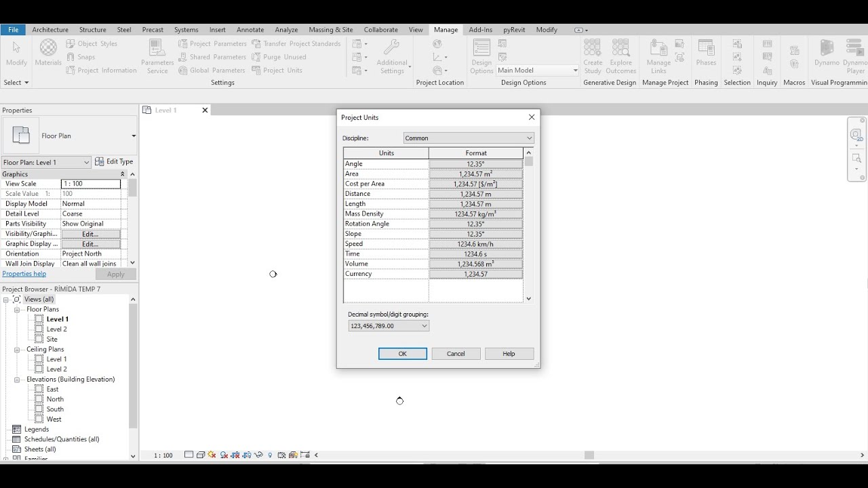Image resolution: width=868 pixels, height=488 pixels.
Task: Click the Visual Style icon in view bar
Action: [201, 455]
